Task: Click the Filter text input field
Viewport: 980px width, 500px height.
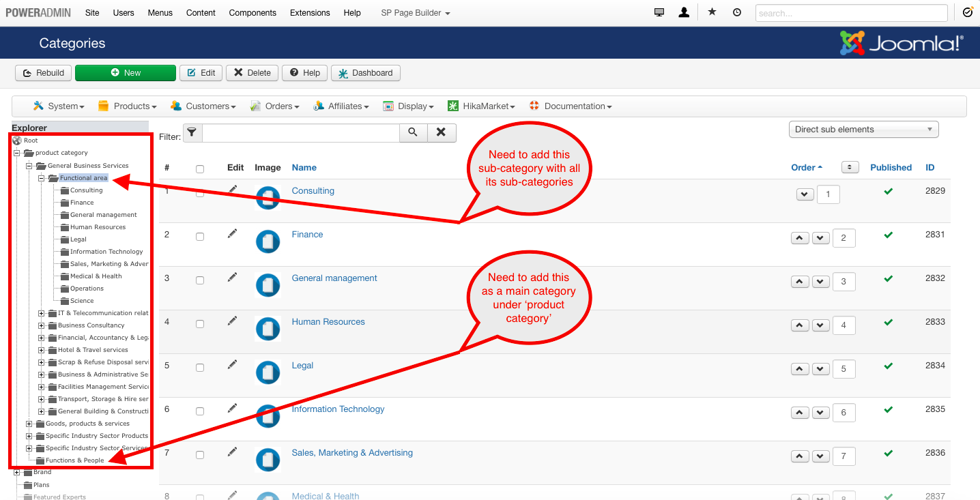Action: 300,132
